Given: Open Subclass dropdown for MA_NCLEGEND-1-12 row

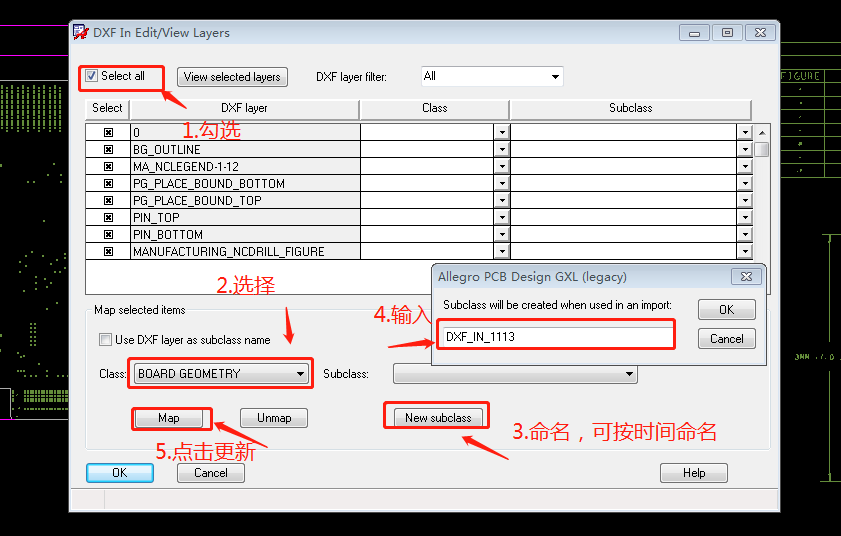Looking at the screenshot, I should pos(745,167).
